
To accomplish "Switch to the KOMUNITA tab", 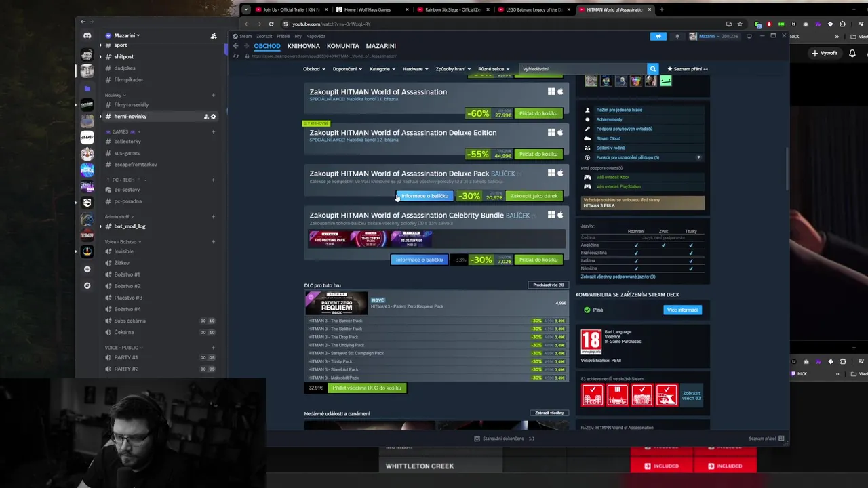I will (x=342, y=46).
